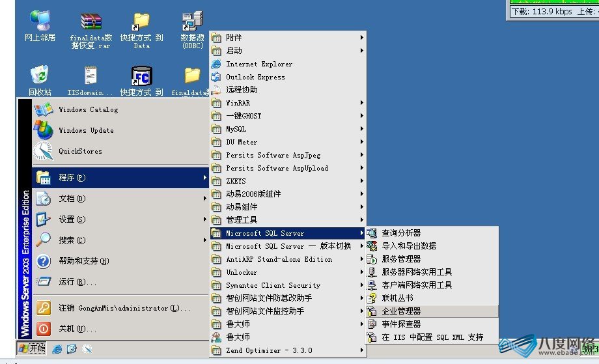Open 动易组件 program folder

[x=288, y=206]
